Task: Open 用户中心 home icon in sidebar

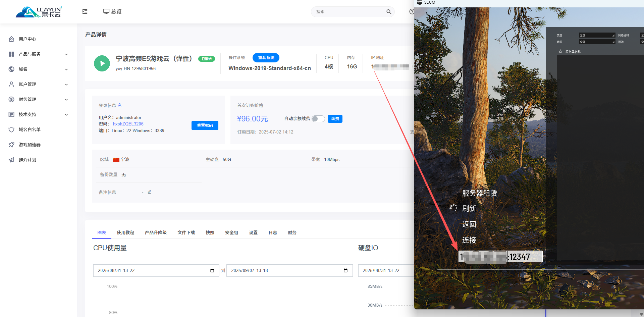Action: tap(11, 39)
